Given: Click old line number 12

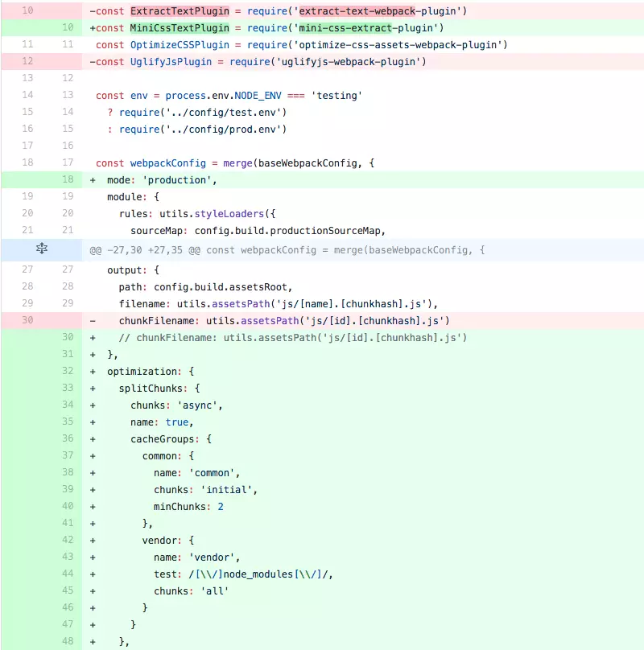Looking at the screenshot, I should tap(27, 61).
